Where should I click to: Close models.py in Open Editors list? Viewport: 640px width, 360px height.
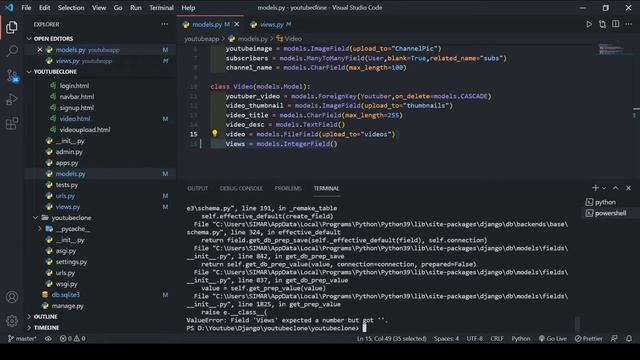(40, 50)
